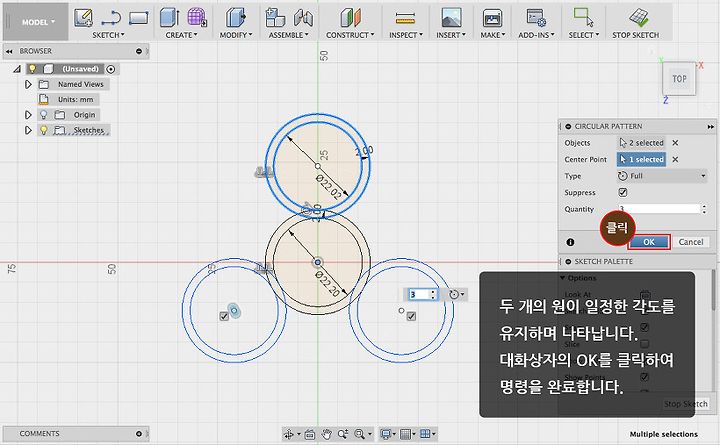Image resolution: width=720 pixels, height=445 pixels.
Task: Click the Stop Sketch checkmark icon
Action: point(639,18)
